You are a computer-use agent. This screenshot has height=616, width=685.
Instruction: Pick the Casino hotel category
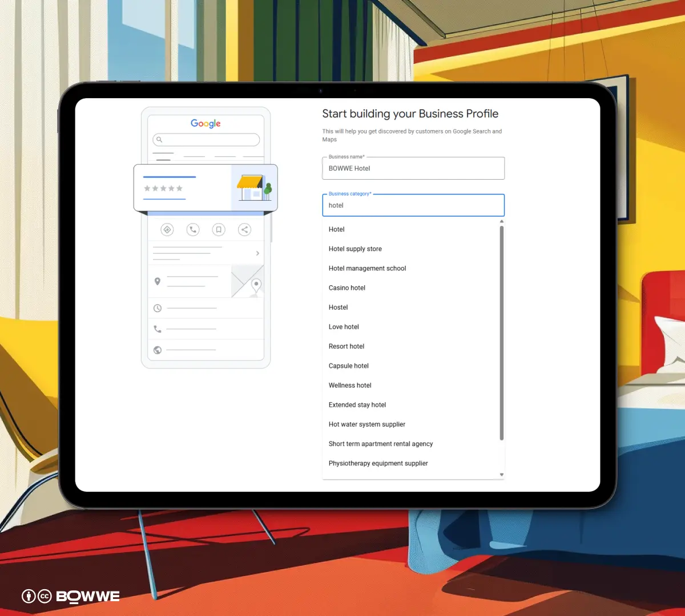pos(411,288)
